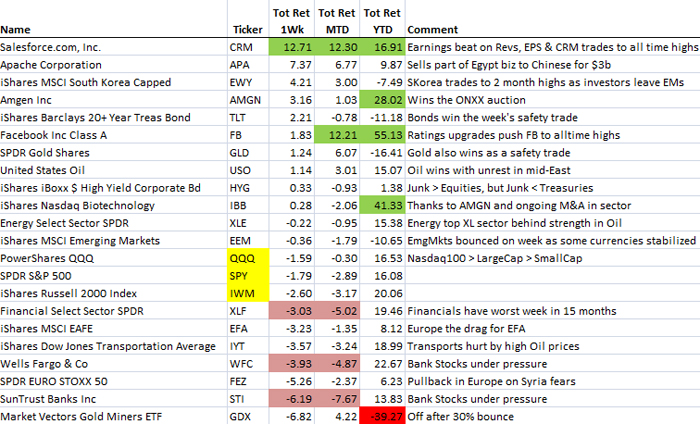The height and width of the screenshot is (424, 700).
Task: Click the -7.49 YTD value
Action: [383, 83]
